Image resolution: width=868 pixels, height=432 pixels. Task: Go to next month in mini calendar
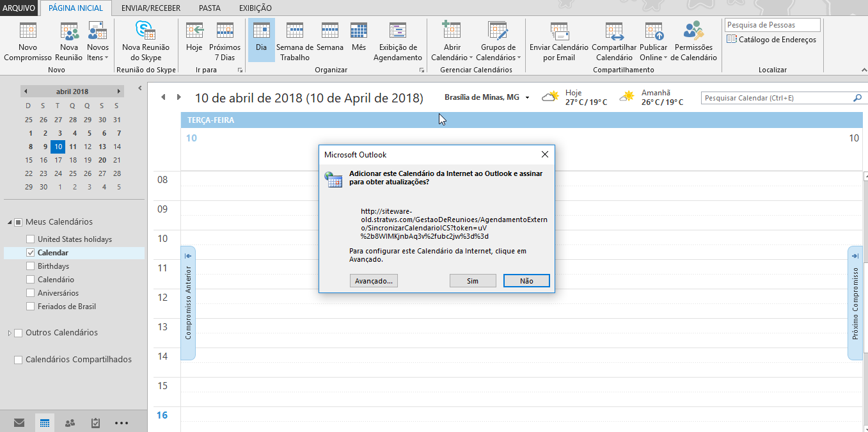pos(118,92)
